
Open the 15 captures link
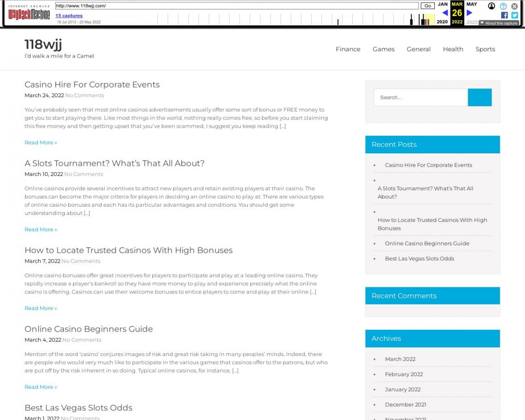point(69,15)
